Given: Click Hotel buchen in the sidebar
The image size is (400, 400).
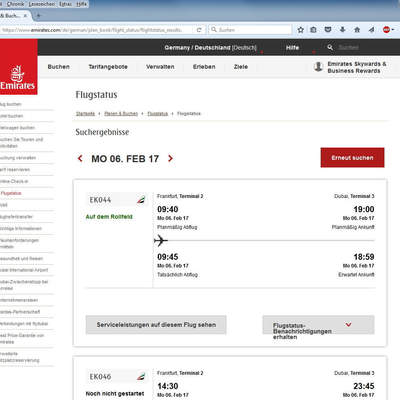Looking at the screenshot, I should click(12, 116).
